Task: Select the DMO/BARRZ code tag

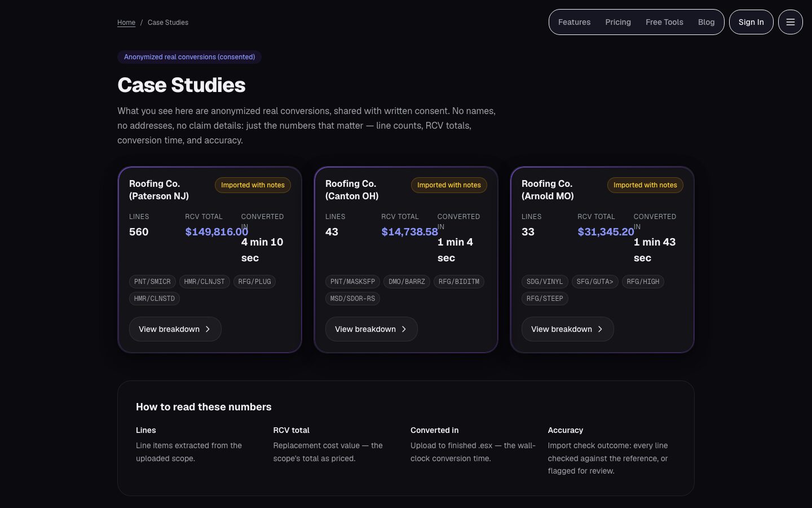Action: [x=407, y=282]
